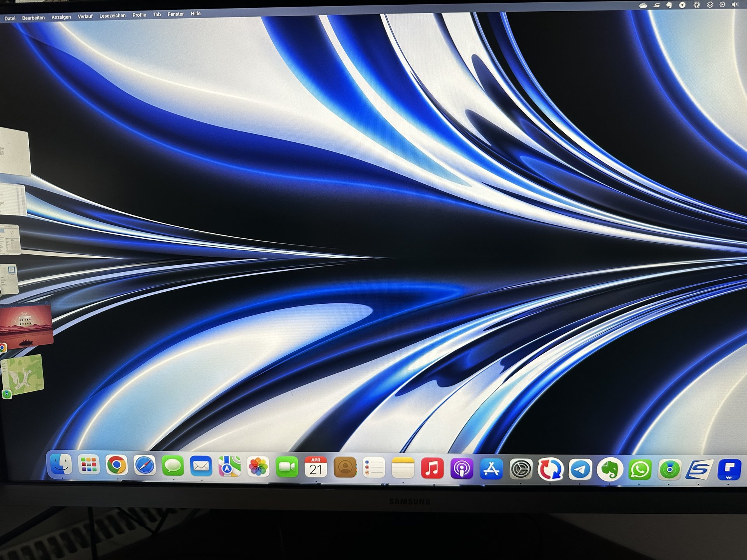This screenshot has width=747, height=560.
Task: Launch Telegram from the Dock
Action: coord(580,470)
